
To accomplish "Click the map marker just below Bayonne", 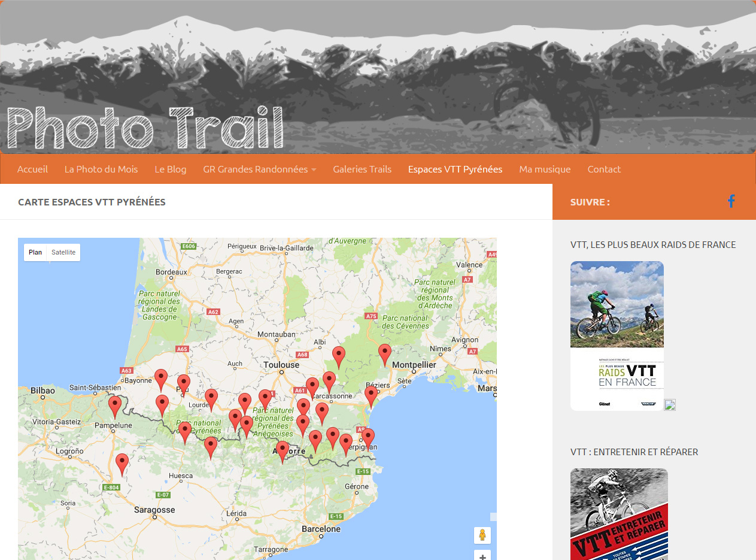I will pos(161,380).
